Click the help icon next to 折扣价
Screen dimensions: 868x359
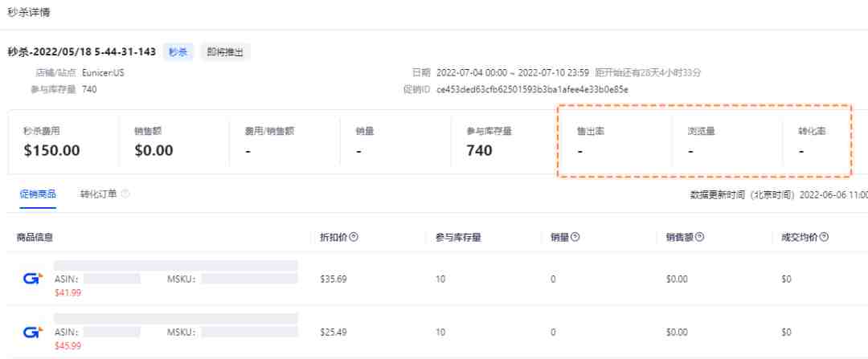coord(354,237)
